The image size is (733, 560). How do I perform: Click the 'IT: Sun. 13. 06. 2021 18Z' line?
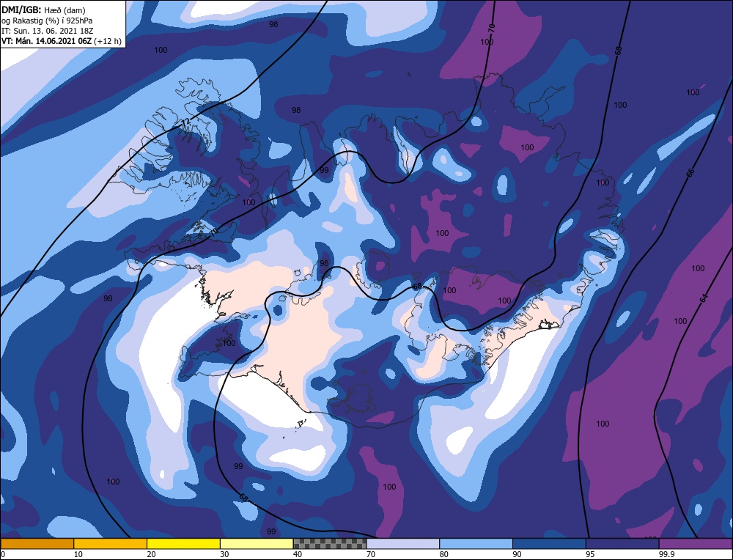[45, 31]
